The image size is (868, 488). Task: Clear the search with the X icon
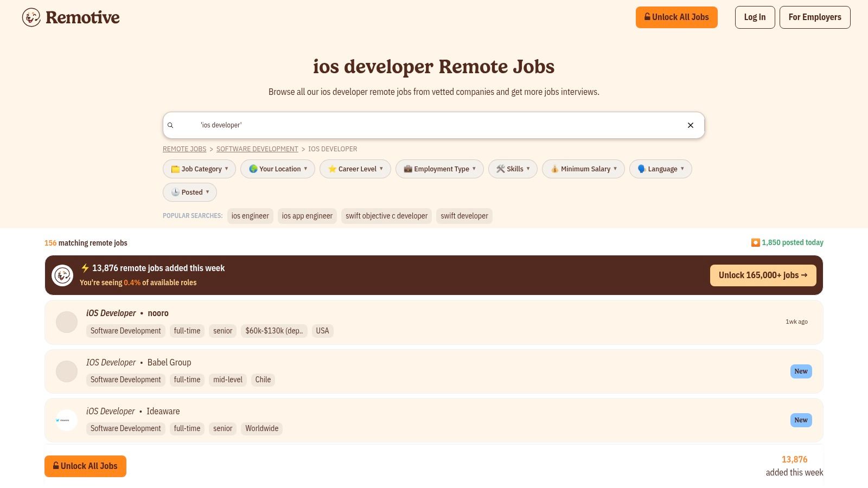[x=691, y=125]
